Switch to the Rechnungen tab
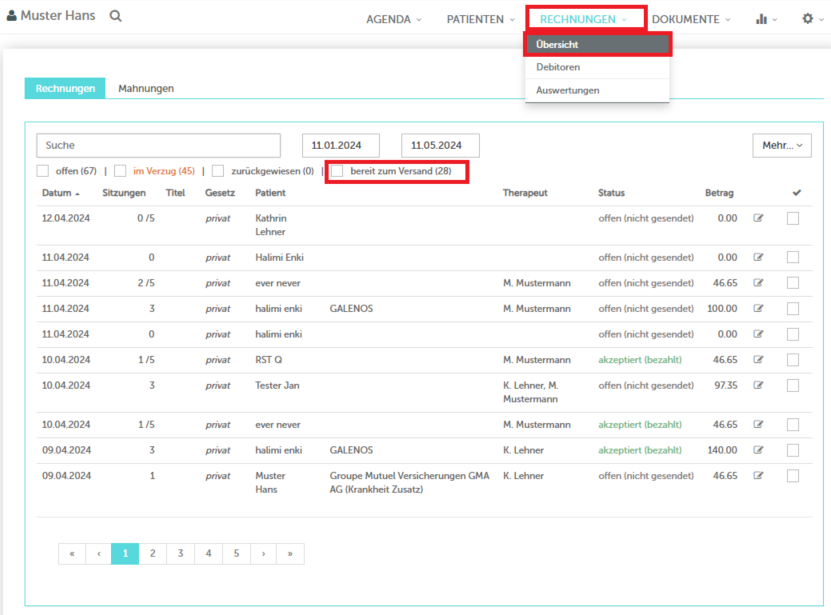 coord(65,88)
